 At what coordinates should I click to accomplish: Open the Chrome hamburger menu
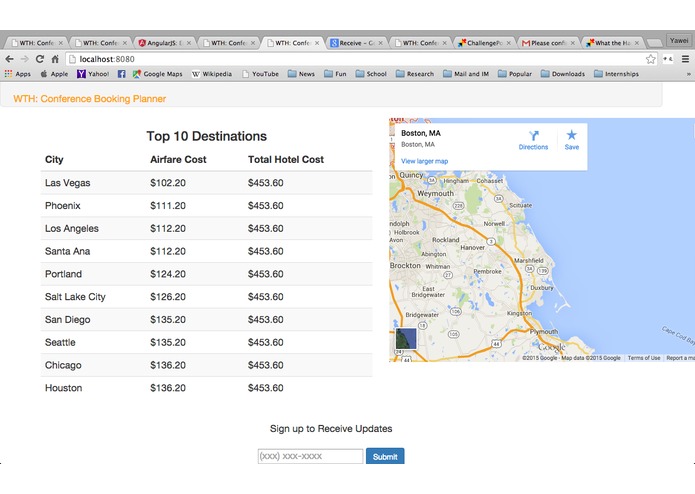coord(685,59)
